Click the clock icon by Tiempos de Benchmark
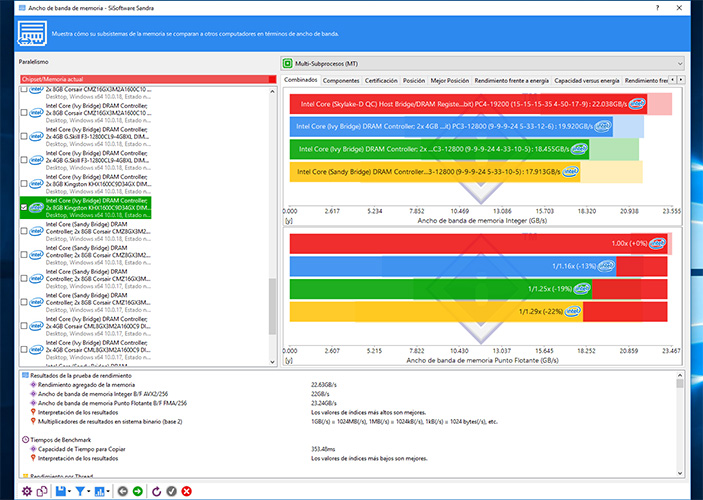Screen dimensions: 703x500 tap(26, 440)
